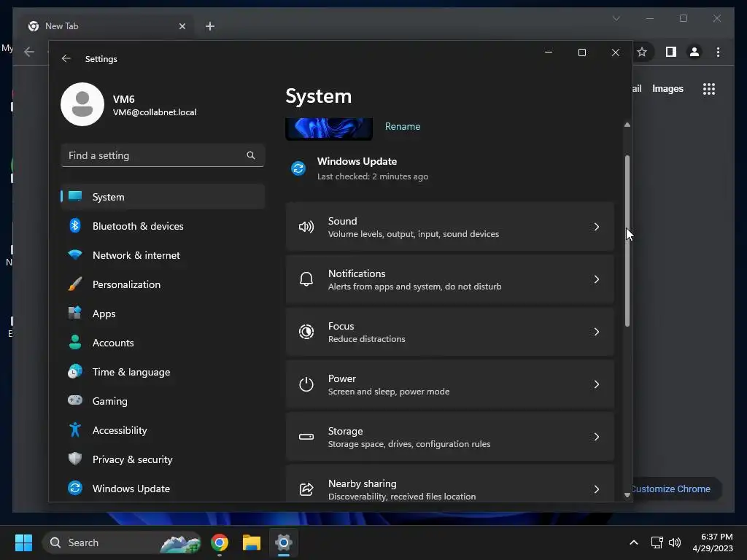The height and width of the screenshot is (560, 747).
Task: Open the Google apps grid in Chrome
Action: 709,88
